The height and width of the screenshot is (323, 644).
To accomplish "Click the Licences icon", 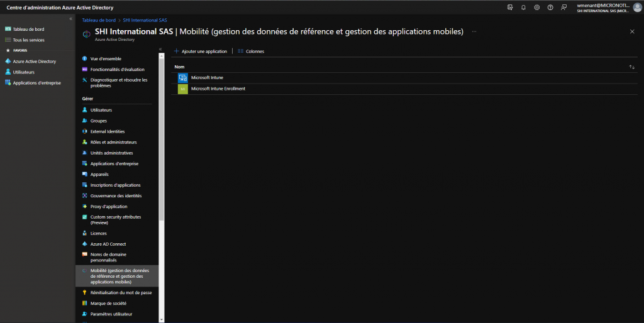I will (x=85, y=233).
